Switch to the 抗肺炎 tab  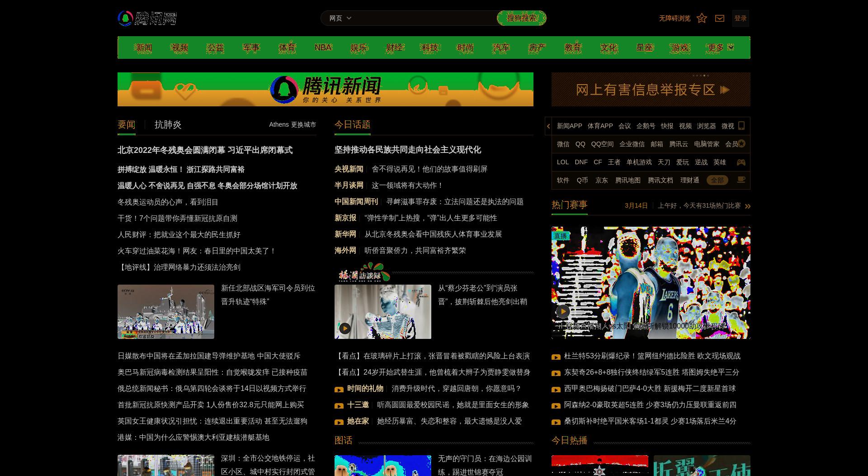168,125
